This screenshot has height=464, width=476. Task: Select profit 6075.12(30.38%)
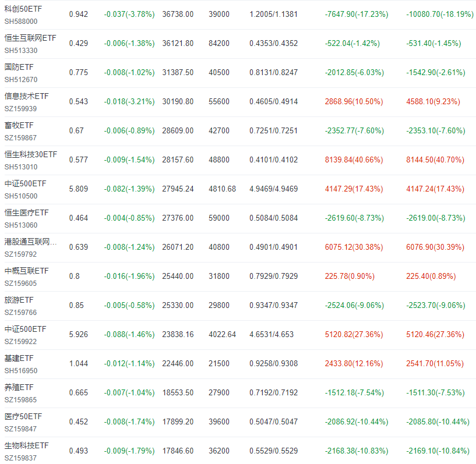(354, 247)
